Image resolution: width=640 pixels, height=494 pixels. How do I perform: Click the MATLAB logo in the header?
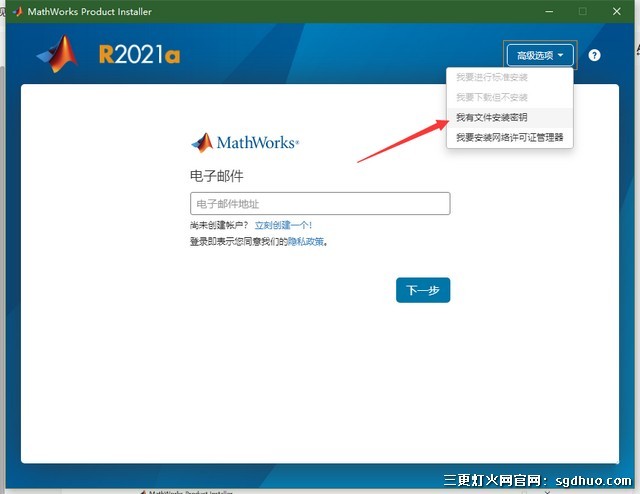58,54
